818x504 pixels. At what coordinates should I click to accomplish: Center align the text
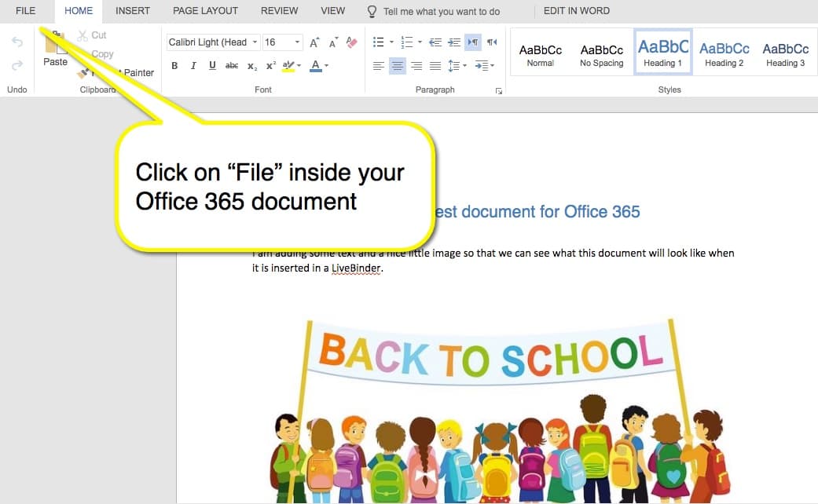(x=398, y=66)
